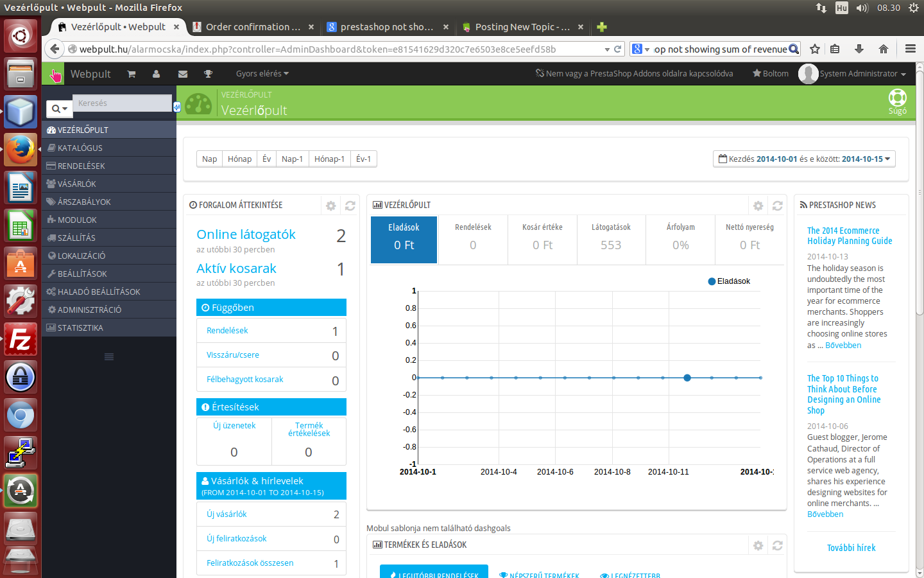The width and height of the screenshot is (924, 578).
Task: Collapse the sidebar using the hamburger icon
Action: coord(109,356)
